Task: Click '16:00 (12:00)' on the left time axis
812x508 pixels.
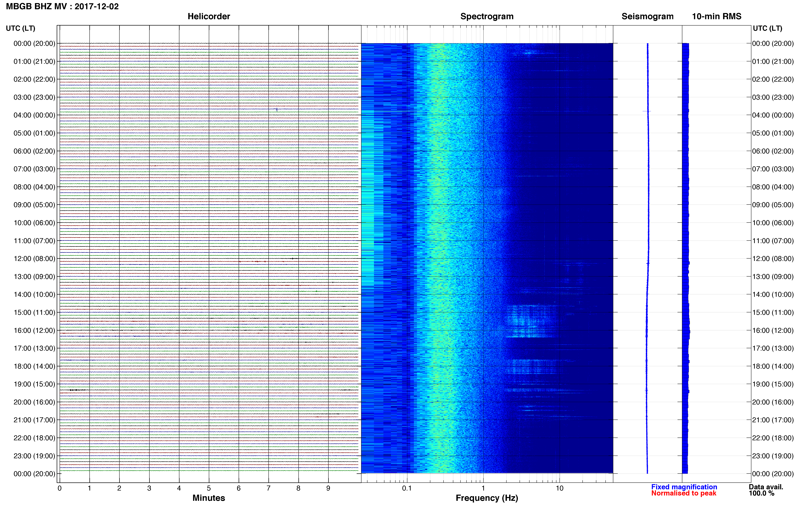Action: point(34,330)
